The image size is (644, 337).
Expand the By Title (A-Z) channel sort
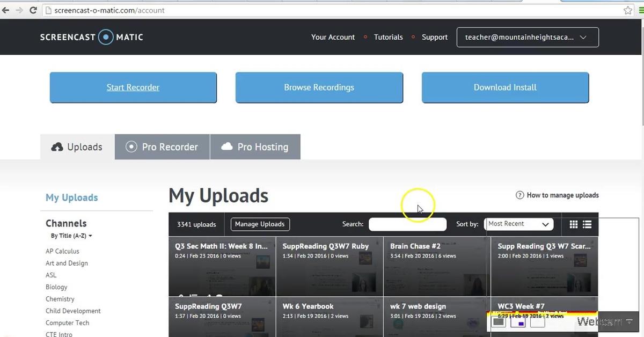click(71, 236)
